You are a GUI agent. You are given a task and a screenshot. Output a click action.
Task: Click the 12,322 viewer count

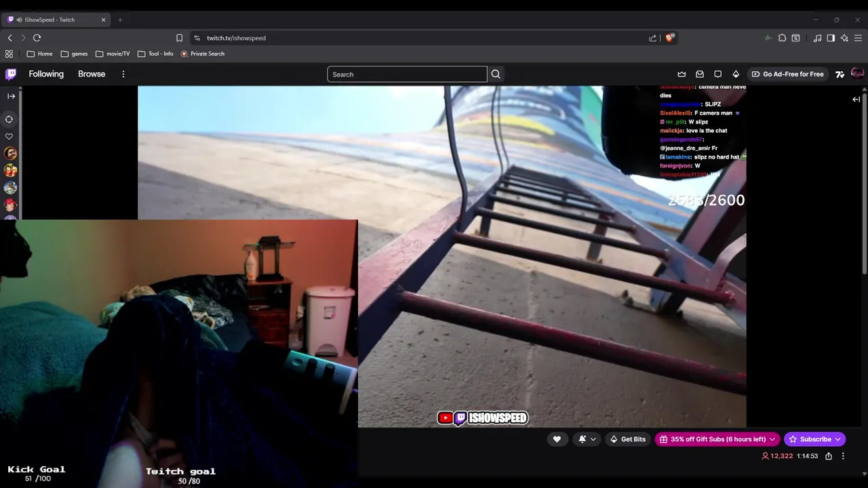pyautogui.click(x=777, y=456)
